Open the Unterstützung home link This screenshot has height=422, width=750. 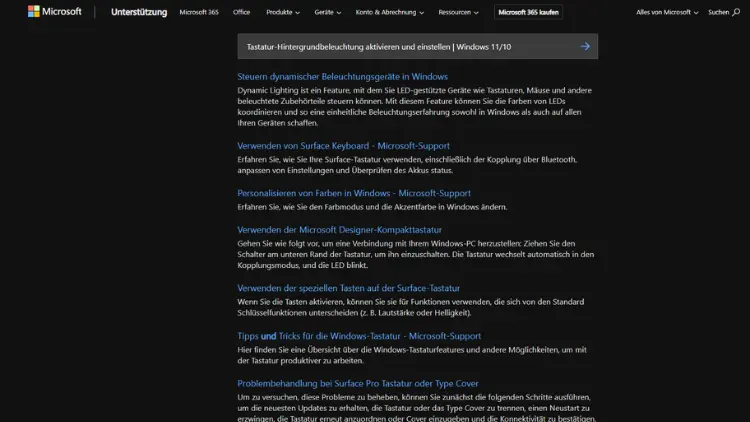point(139,12)
